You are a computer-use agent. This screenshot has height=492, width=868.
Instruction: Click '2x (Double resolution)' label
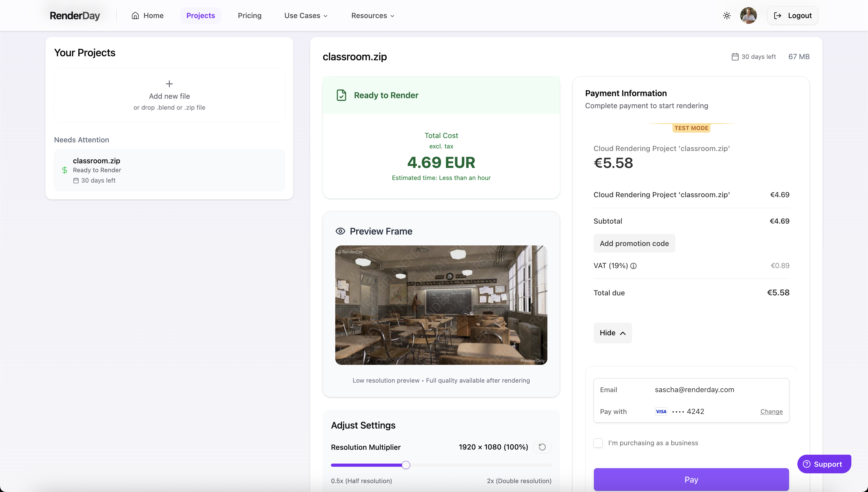(x=519, y=481)
